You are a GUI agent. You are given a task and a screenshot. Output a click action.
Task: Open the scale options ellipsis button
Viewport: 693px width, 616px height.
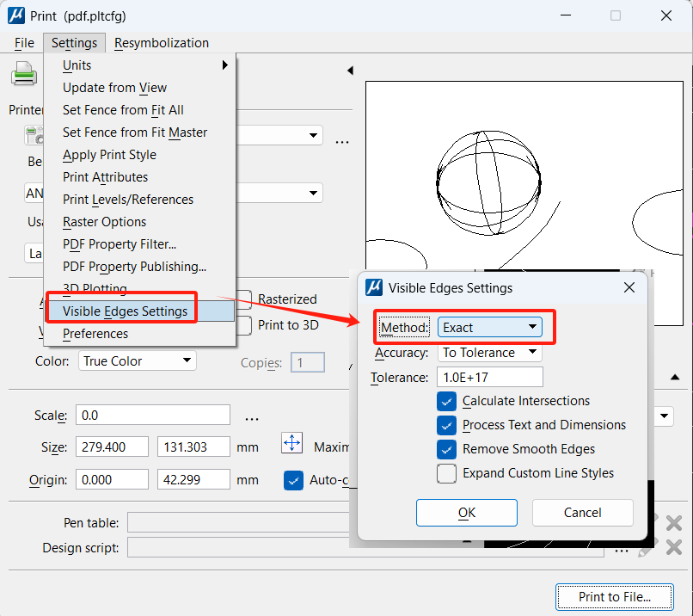[x=252, y=419]
